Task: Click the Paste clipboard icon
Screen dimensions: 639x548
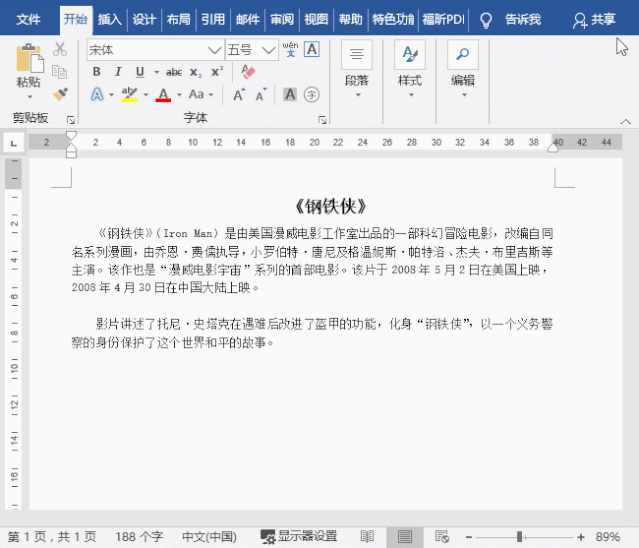Action: point(30,58)
